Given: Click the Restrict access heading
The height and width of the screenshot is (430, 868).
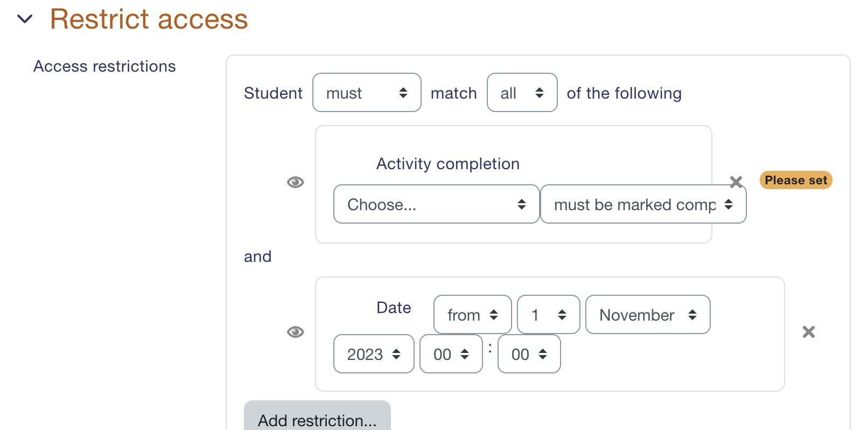Looking at the screenshot, I should [x=149, y=19].
